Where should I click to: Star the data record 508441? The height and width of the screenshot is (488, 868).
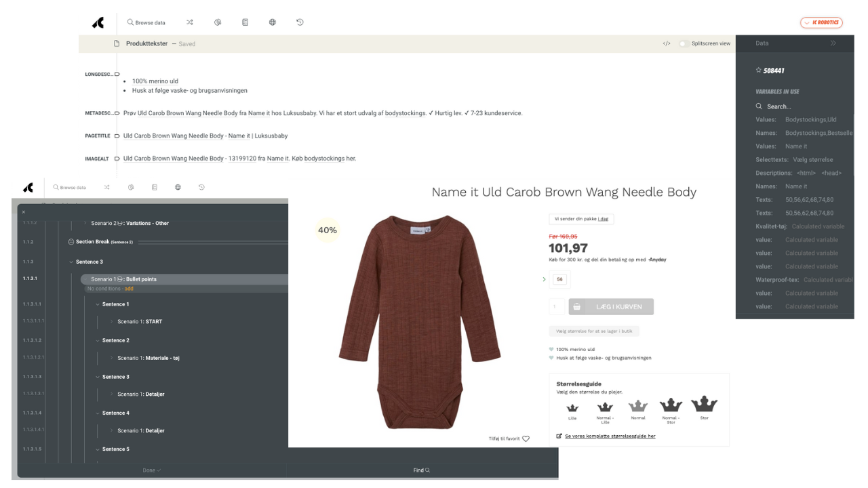(x=759, y=70)
